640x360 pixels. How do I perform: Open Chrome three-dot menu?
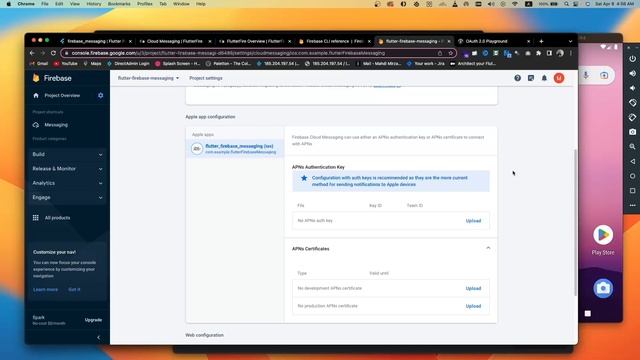click(x=571, y=53)
